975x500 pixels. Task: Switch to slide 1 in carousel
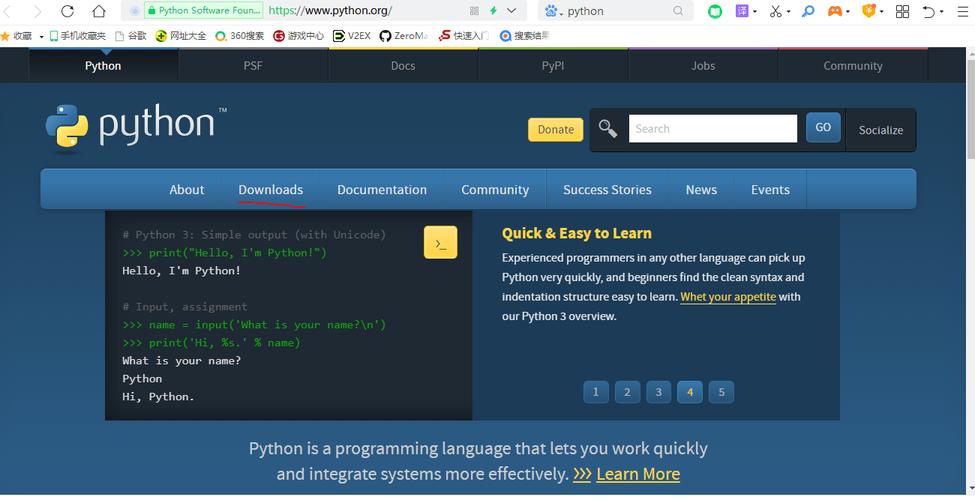[596, 392]
